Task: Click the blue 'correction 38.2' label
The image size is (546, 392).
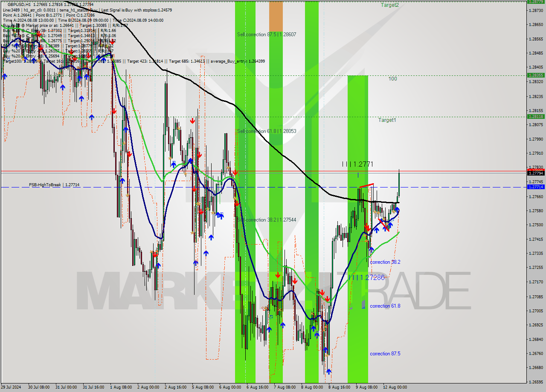Action: (x=385, y=262)
